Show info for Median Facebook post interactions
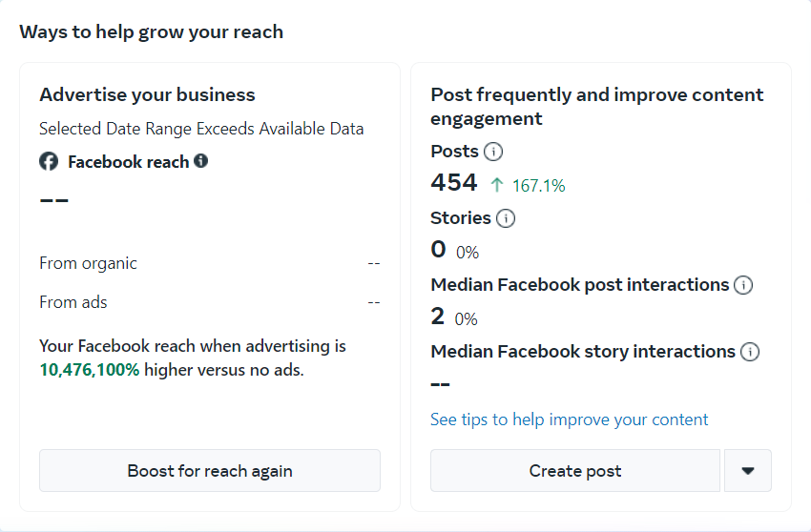 pyautogui.click(x=743, y=285)
